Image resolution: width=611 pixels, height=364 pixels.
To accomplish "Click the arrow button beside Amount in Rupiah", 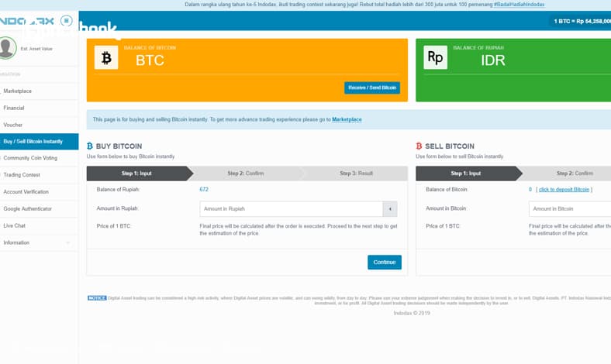I will click(x=390, y=209).
